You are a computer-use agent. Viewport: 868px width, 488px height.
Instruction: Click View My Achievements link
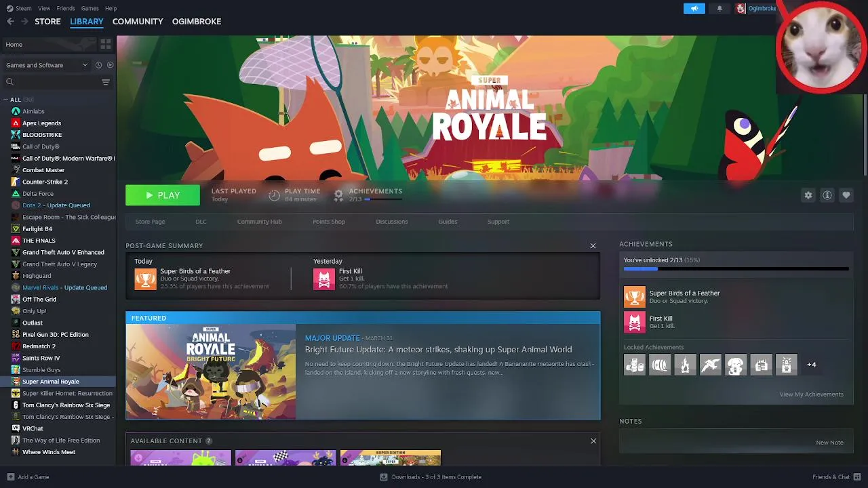[x=812, y=394]
